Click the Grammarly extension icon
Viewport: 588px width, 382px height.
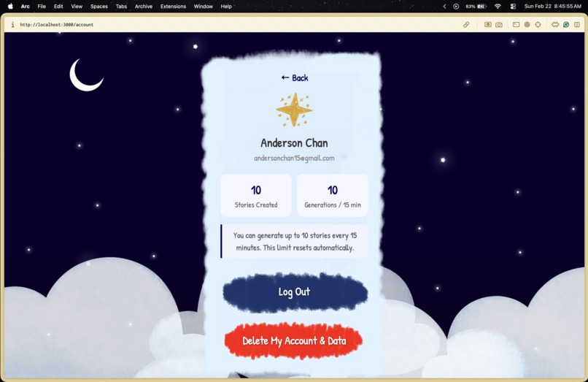(x=566, y=24)
